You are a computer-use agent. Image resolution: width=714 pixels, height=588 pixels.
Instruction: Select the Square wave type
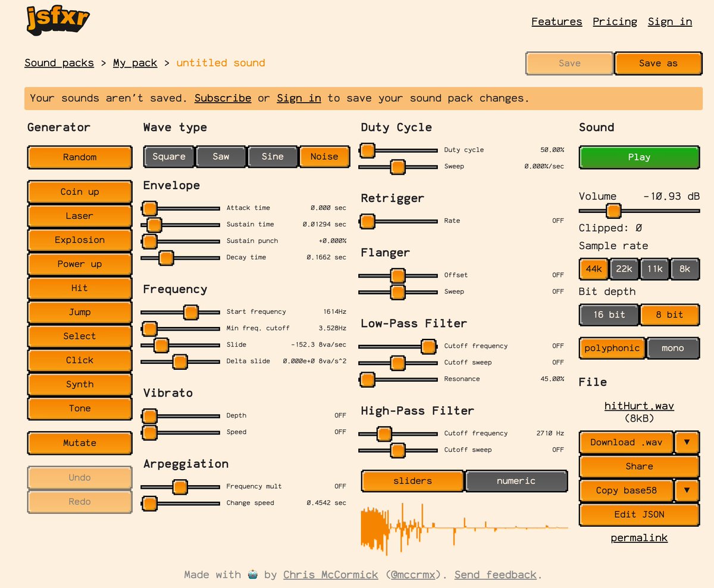click(x=169, y=156)
